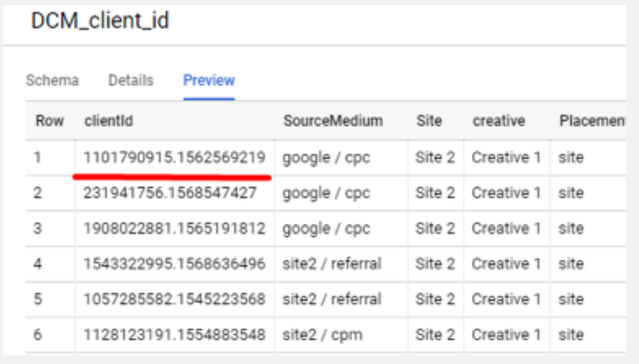Screen dimensions: 639x364
Task: Select clientId 1128123191.1554883548 cell
Action: tap(174, 335)
